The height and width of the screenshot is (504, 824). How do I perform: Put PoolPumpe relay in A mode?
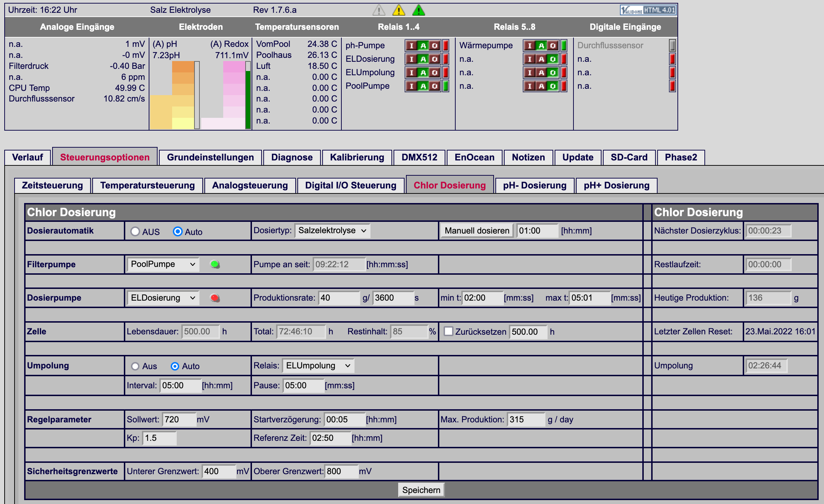423,86
